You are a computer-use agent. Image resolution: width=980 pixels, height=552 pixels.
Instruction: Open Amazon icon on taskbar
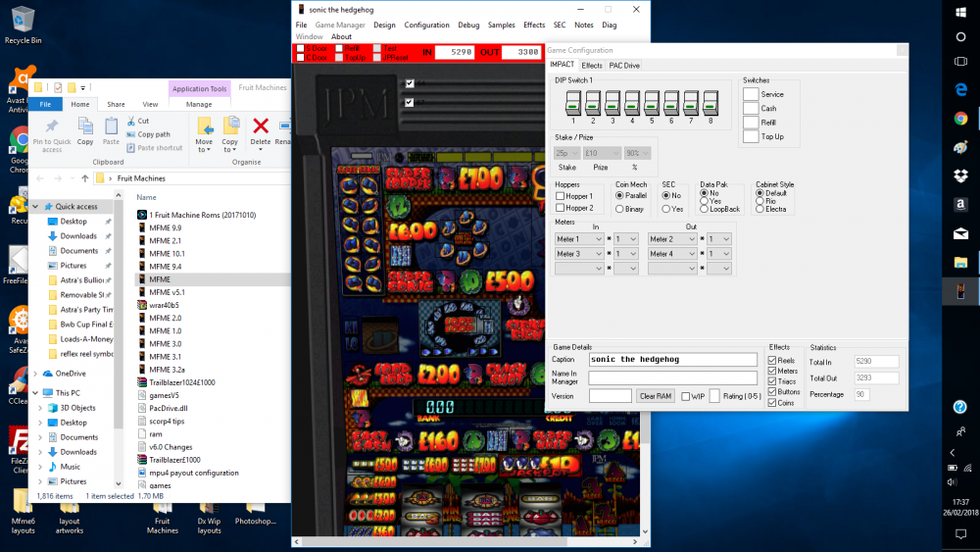(x=960, y=204)
